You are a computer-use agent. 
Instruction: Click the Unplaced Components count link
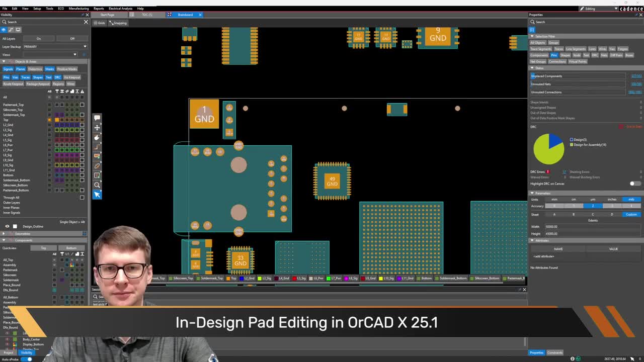[636, 76]
